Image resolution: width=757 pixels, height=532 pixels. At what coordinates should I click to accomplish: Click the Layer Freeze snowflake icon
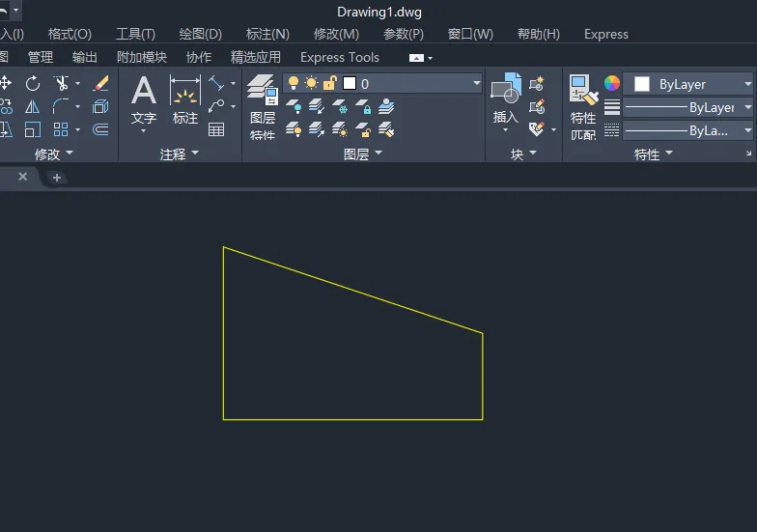pyautogui.click(x=340, y=106)
